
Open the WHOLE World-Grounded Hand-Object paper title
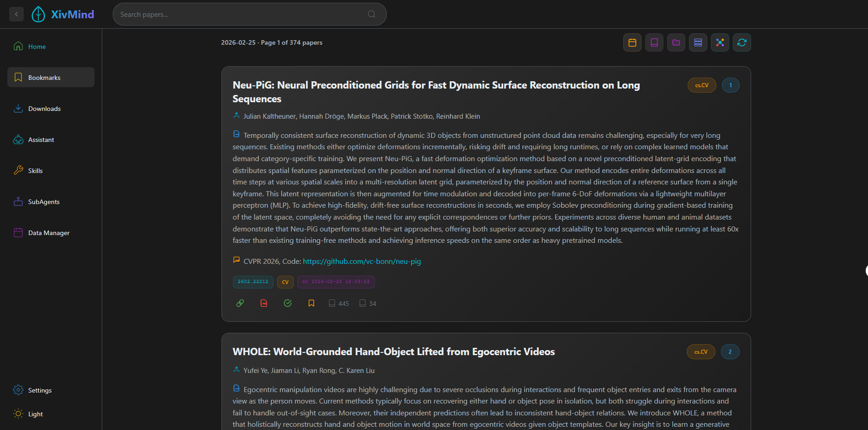394,351
